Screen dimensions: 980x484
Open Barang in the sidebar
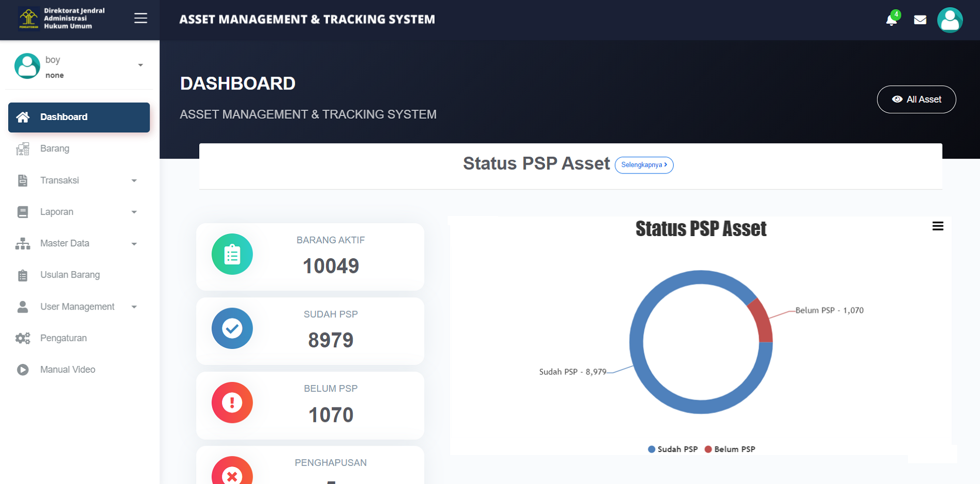pos(55,149)
